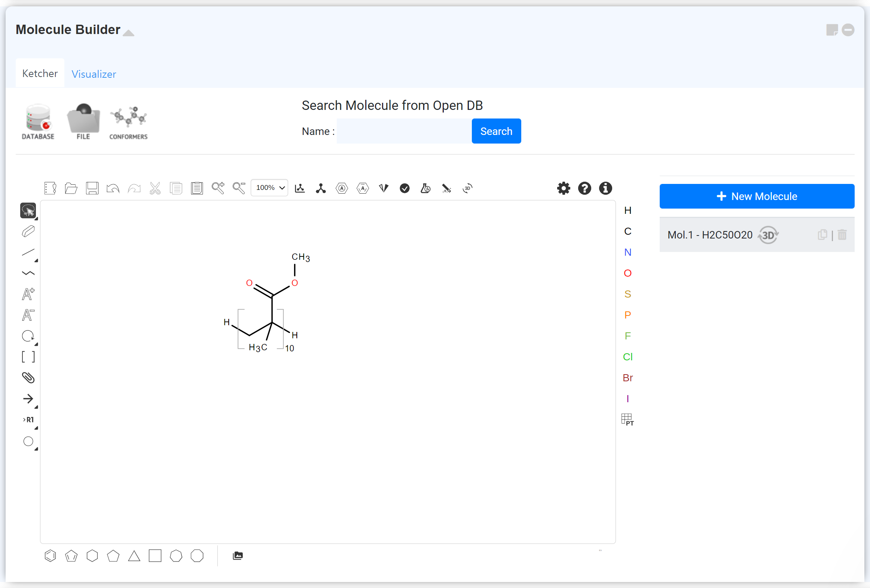Click the Aromatize toolbar icon

342,188
